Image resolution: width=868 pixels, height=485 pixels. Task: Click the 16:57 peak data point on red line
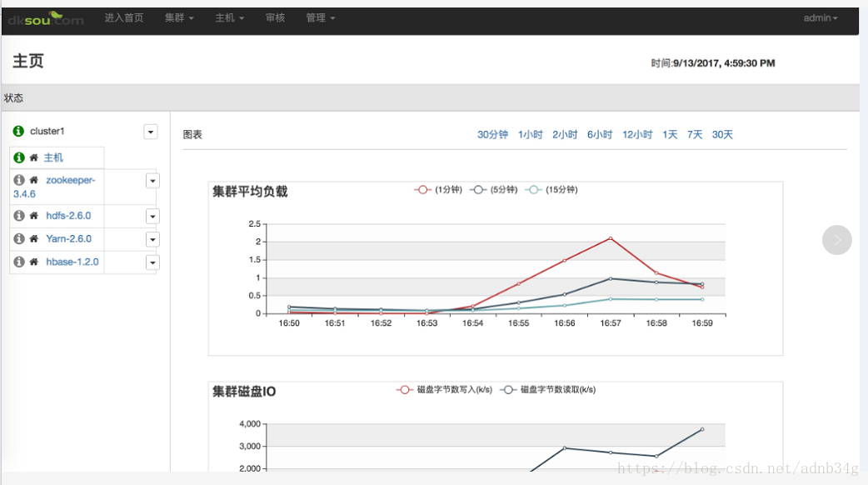(611, 238)
